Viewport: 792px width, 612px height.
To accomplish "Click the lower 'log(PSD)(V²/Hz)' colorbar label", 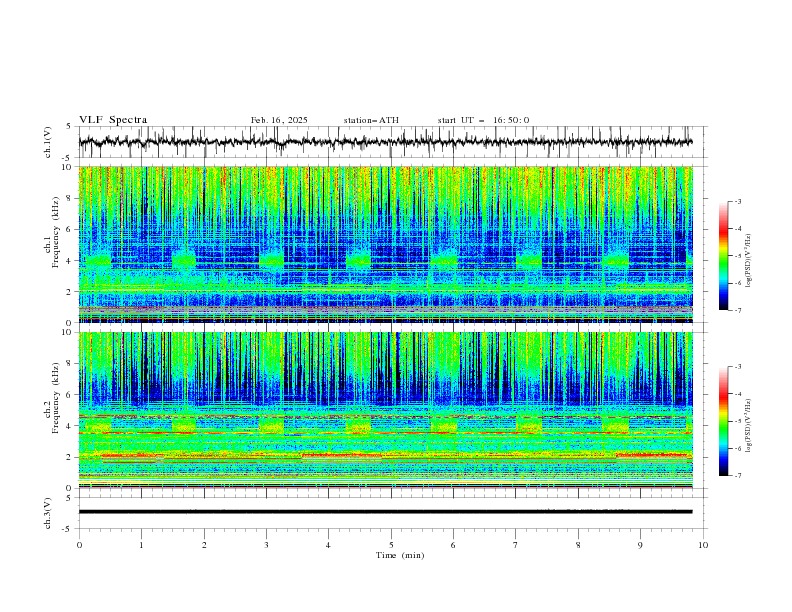I will pyautogui.click(x=749, y=425).
